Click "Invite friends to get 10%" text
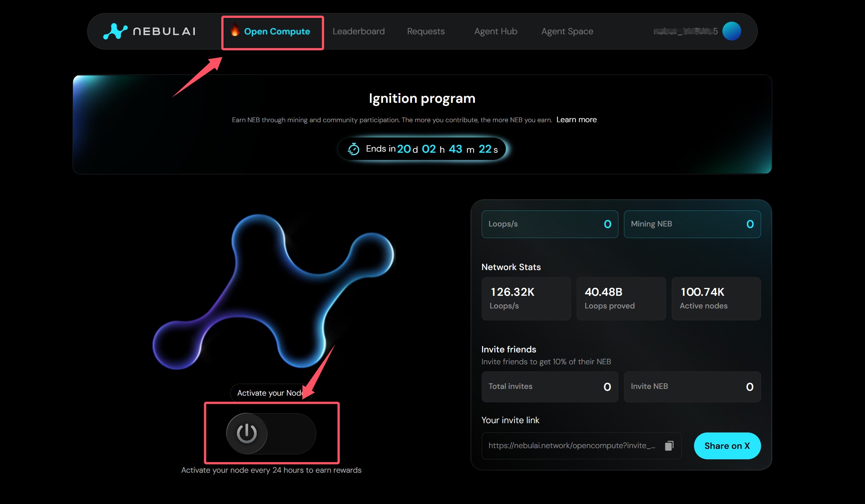 (546, 362)
